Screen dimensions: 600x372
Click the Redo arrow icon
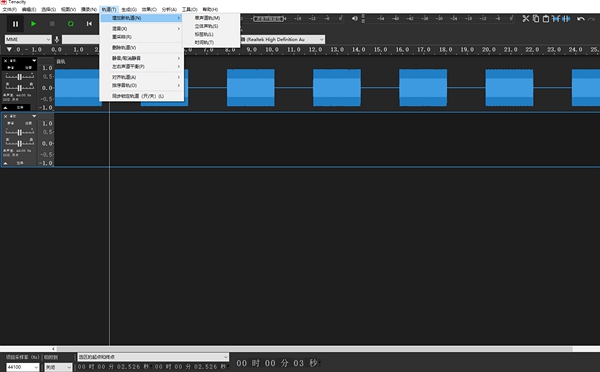pyautogui.click(x=592, y=18)
